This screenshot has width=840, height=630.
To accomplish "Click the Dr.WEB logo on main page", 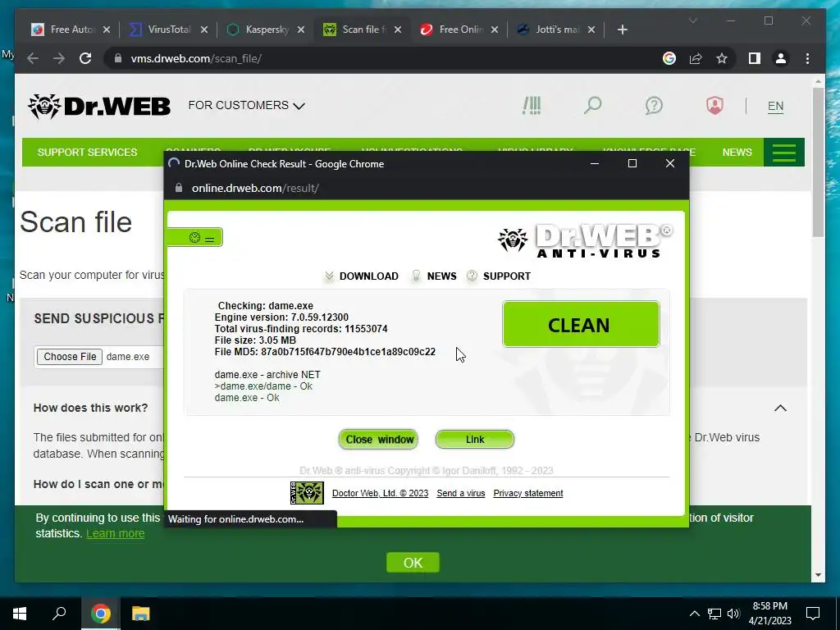I will coord(99,106).
